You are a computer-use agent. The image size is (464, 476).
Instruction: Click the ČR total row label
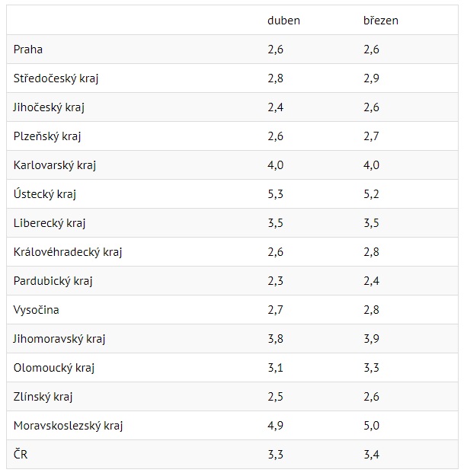pos(21,455)
